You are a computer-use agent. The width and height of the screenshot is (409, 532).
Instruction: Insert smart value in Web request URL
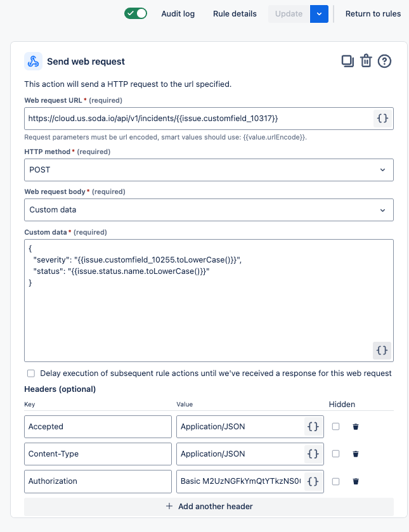pos(382,119)
